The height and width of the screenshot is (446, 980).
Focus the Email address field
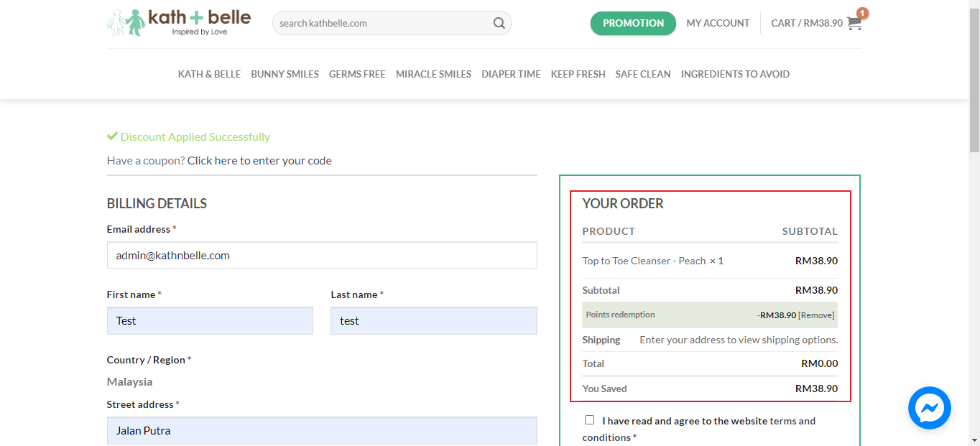(322, 255)
